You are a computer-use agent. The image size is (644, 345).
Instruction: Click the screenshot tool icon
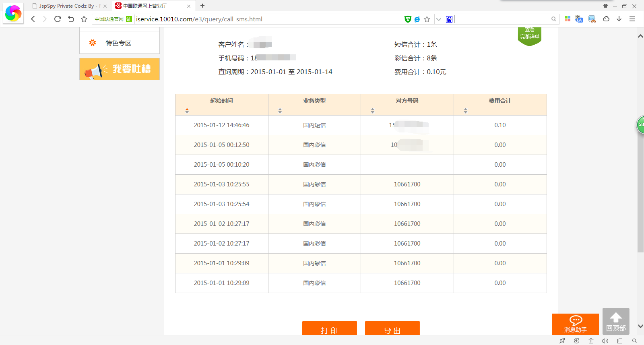592,19
